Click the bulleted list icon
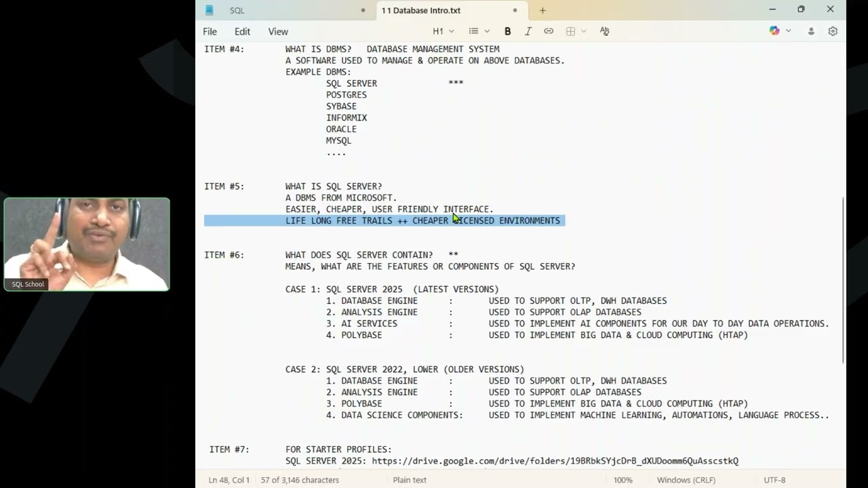 [473, 31]
